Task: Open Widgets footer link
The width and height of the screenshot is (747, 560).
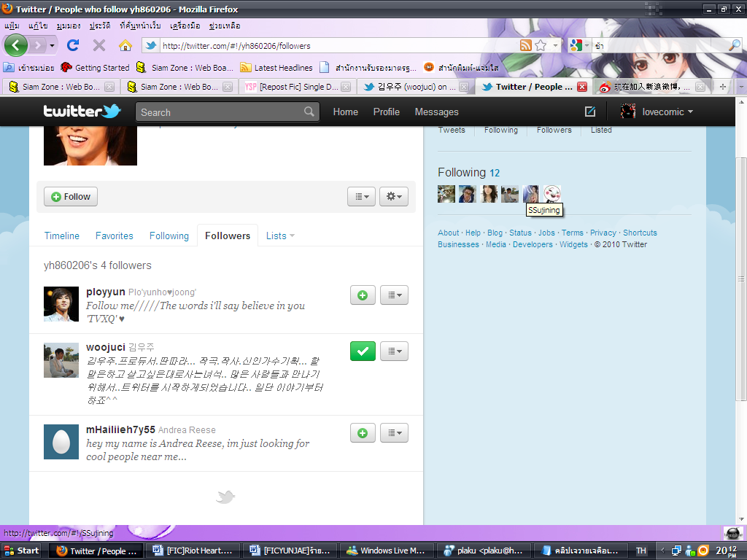Action: (573, 244)
